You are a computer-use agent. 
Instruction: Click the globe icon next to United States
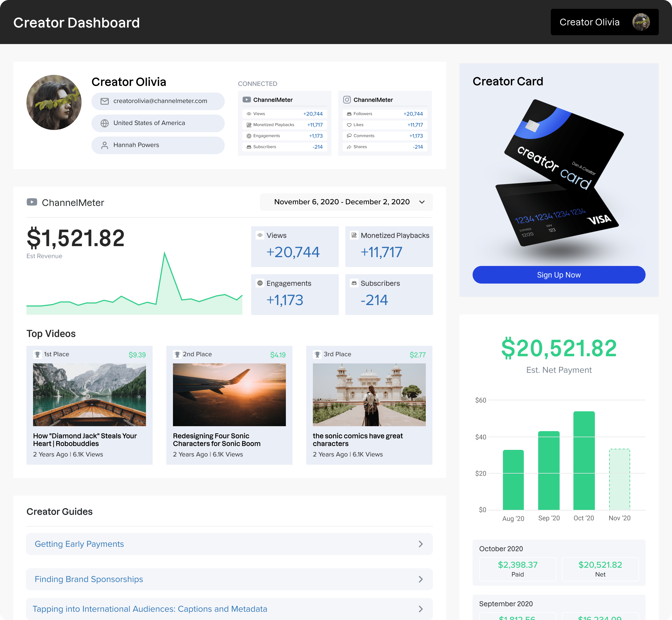click(x=104, y=123)
